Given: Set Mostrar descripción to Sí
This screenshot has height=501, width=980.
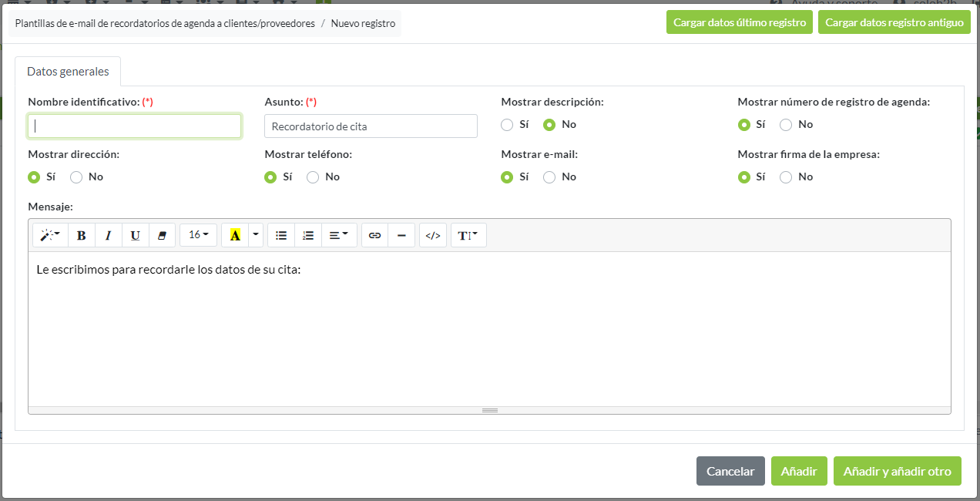Looking at the screenshot, I should (507, 125).
